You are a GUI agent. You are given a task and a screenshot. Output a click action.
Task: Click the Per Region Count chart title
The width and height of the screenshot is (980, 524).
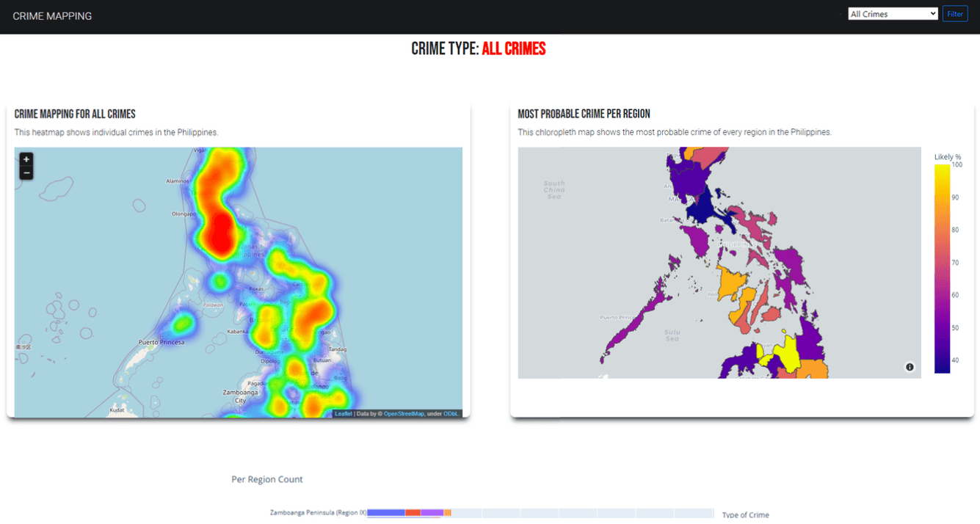(266, 479)
